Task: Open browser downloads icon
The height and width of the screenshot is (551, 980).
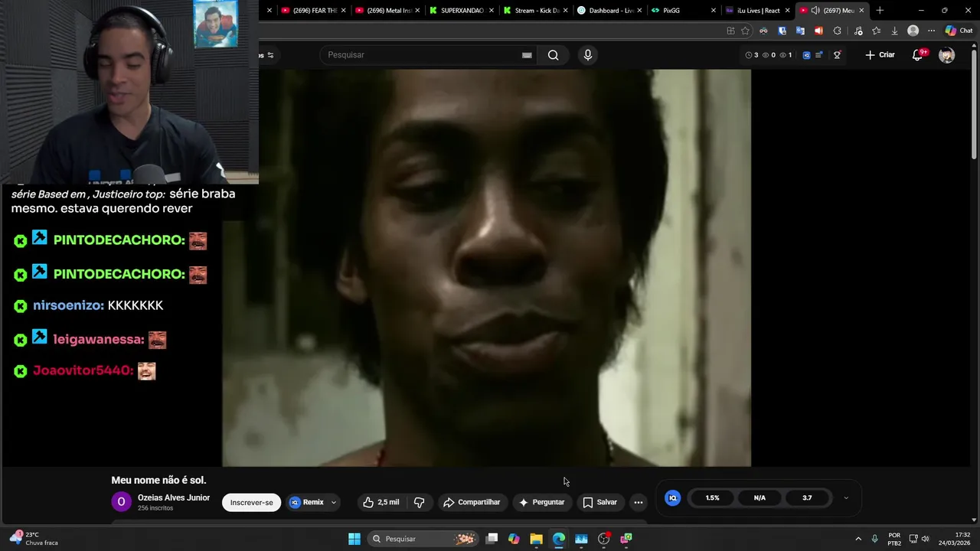Action: pos(894,31)
